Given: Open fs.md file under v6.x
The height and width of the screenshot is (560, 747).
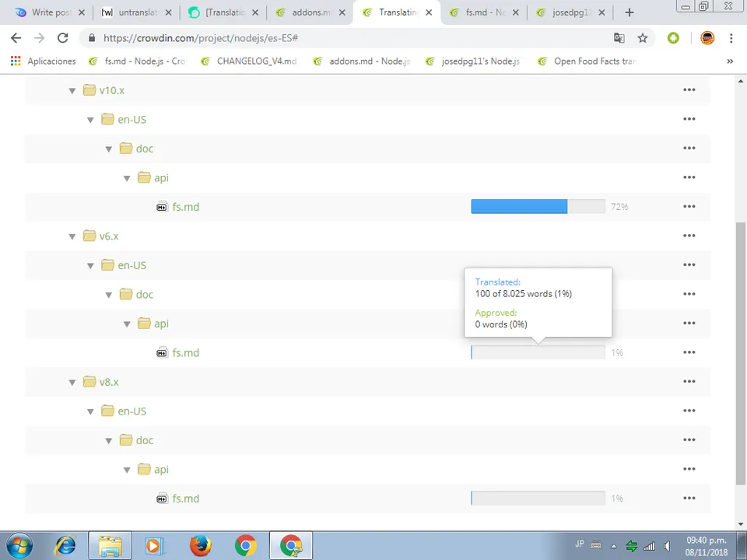Looking at the screenshot, I should tap(186, 352).
